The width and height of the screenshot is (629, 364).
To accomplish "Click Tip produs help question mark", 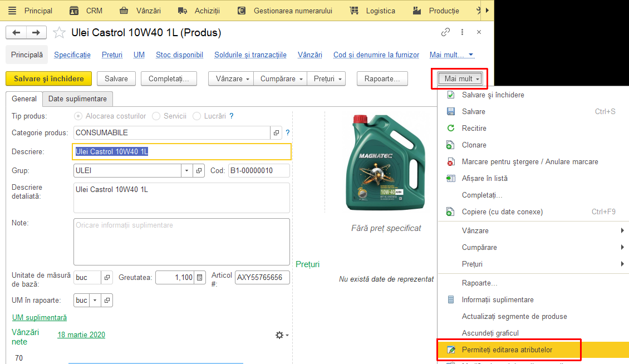I will click(232, 116).
